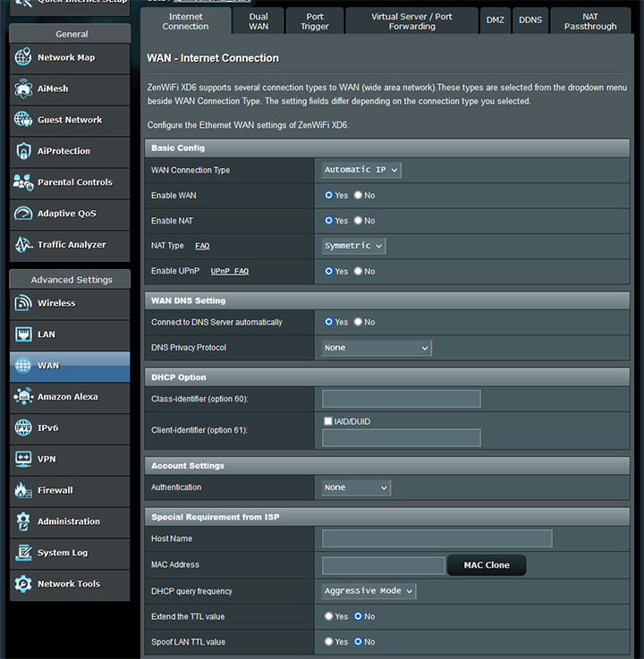The width and height of the screenshot is (644, 659).
Task: Open the UPnP FAQ link
Action: pyautogui.click(x=230, y=271)
